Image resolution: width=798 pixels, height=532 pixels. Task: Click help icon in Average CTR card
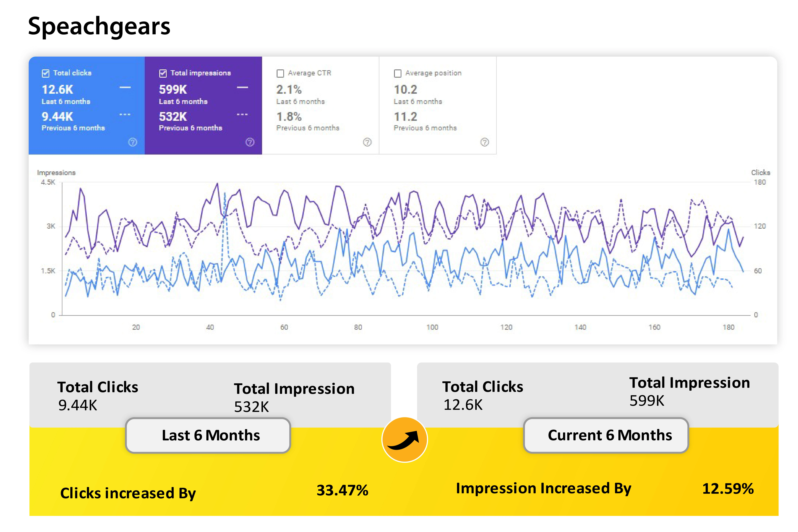pyautogui.click(x=367, y=142)
